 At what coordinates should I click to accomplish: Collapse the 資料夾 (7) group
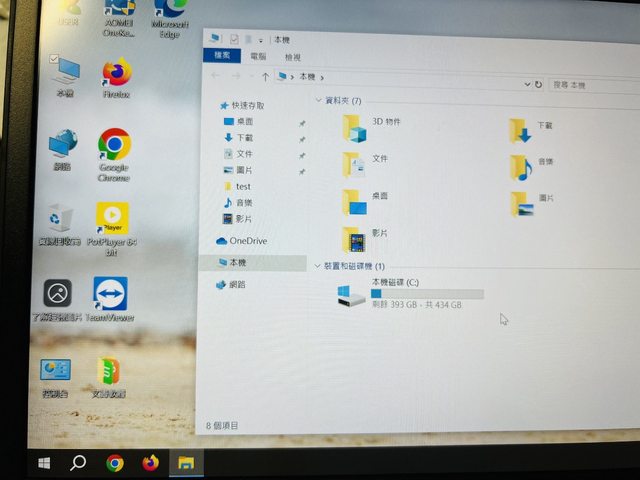click(x=318, y=101)
